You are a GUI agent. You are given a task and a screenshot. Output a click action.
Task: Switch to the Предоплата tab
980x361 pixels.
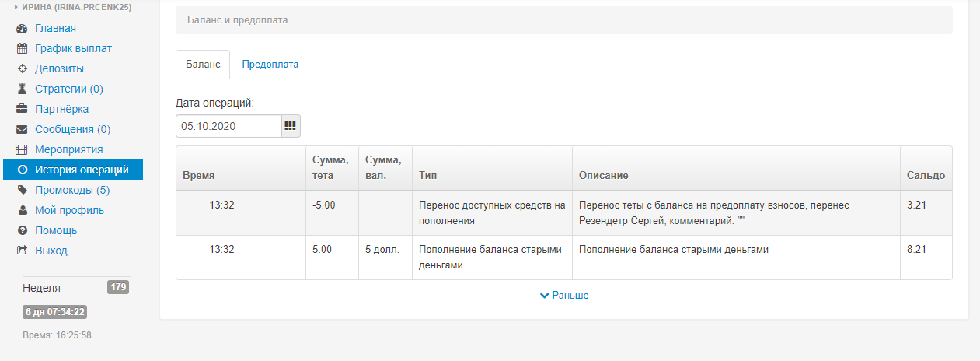click(x=270, y=65)
